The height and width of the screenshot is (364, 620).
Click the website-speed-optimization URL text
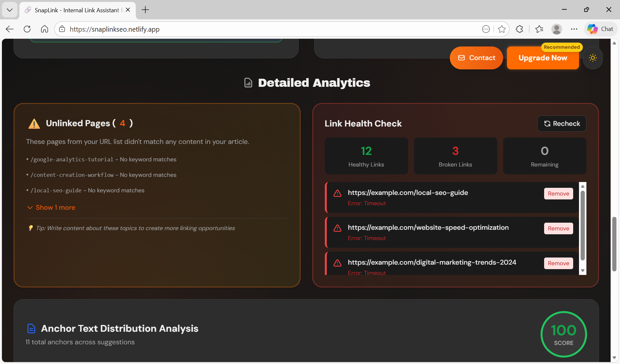[x=428, y=228]
